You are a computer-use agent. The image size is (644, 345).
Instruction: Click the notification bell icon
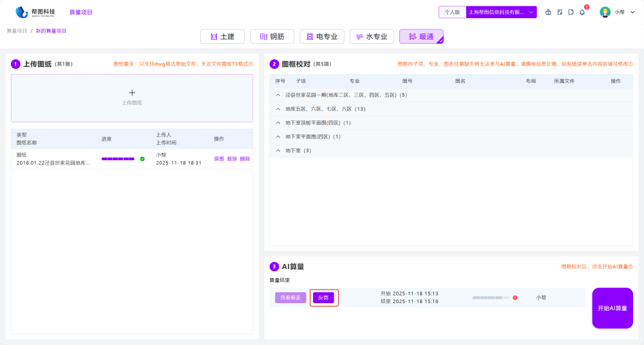pos(582,12)
